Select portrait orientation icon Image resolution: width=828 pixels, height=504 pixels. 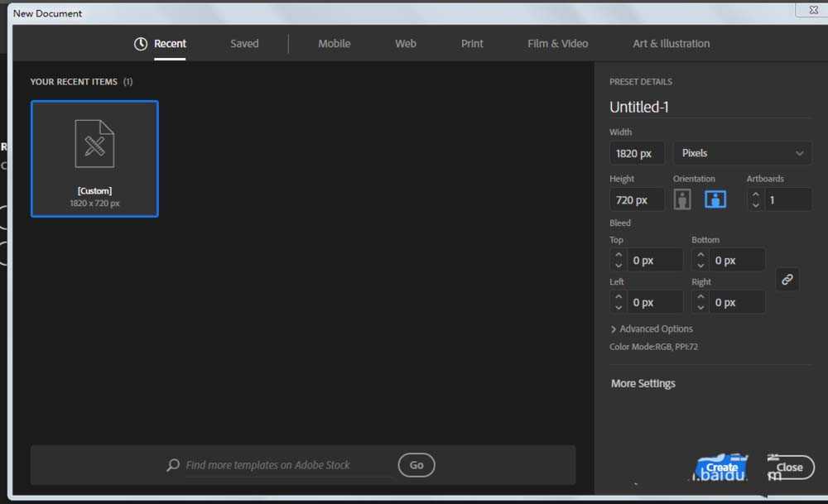point(682,199)
